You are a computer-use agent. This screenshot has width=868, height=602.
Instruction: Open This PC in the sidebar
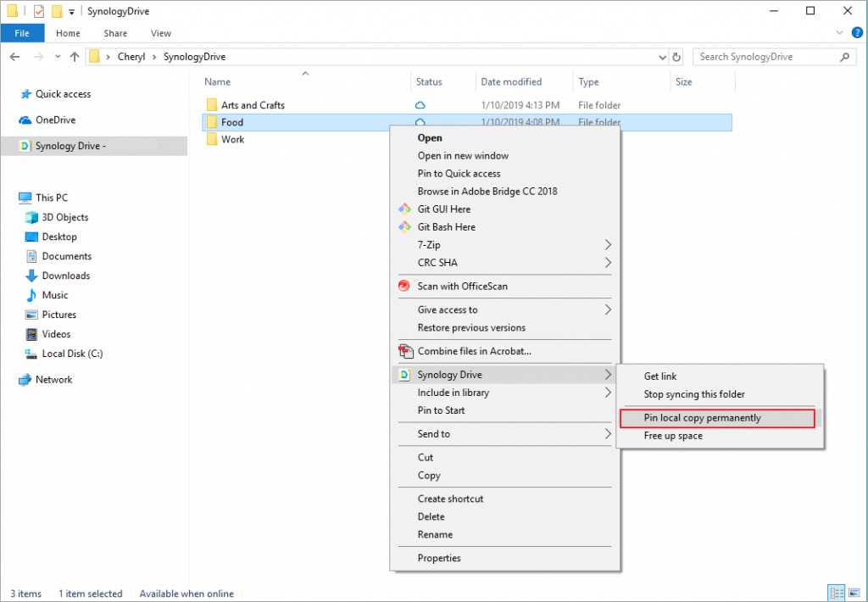coord(52,198)
